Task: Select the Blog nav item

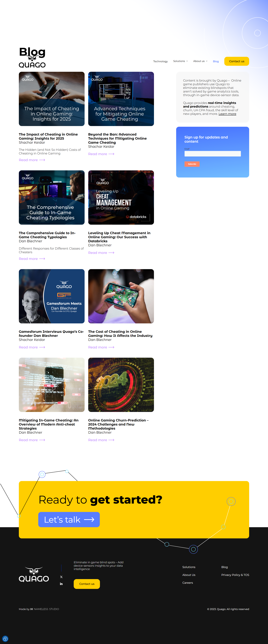Action: click(x=216, y=61)
